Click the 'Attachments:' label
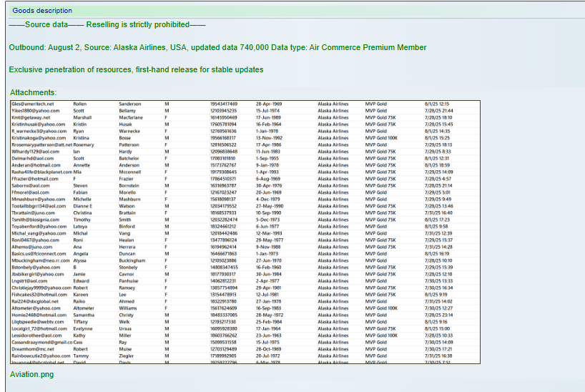This screenshot has height=392, width=585. [x=33, y=92]
